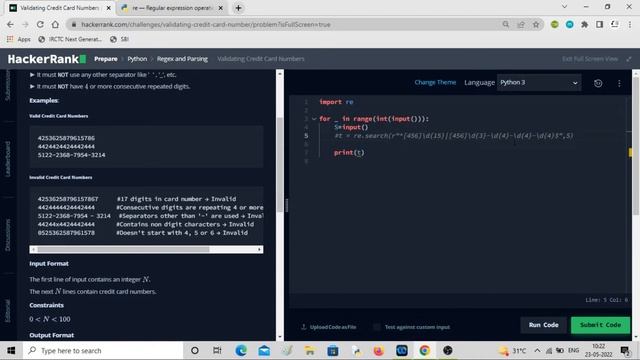The height and width of the screenshot is (360, 640).
Task: Click the share page icon in address bar
Action: 521,24
